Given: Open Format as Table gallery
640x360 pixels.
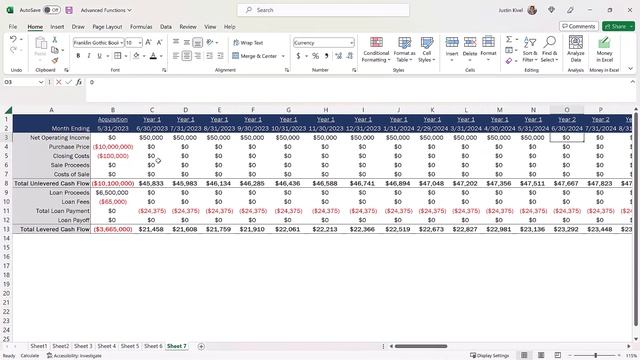Looking at the screenshot, I should pyautogui.click(x=404, y=49).
